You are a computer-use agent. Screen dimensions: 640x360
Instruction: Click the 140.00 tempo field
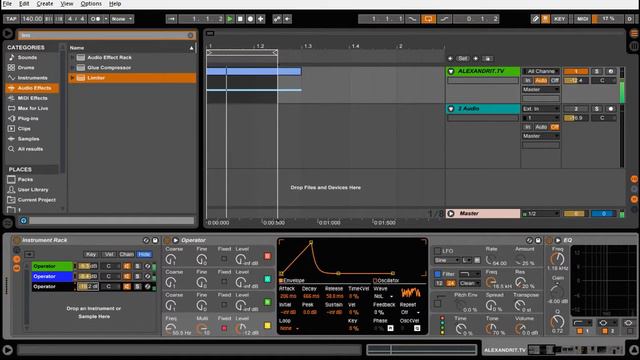pos(32,19)
